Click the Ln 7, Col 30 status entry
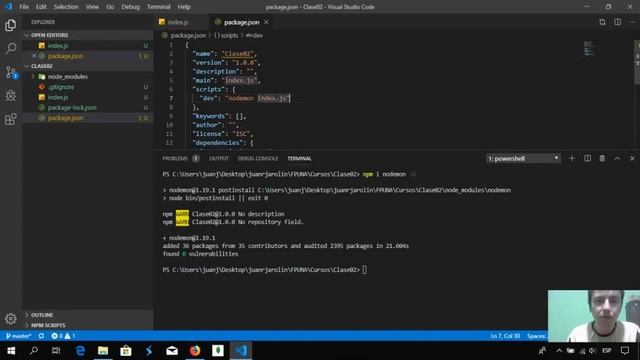 click(505, 336)
